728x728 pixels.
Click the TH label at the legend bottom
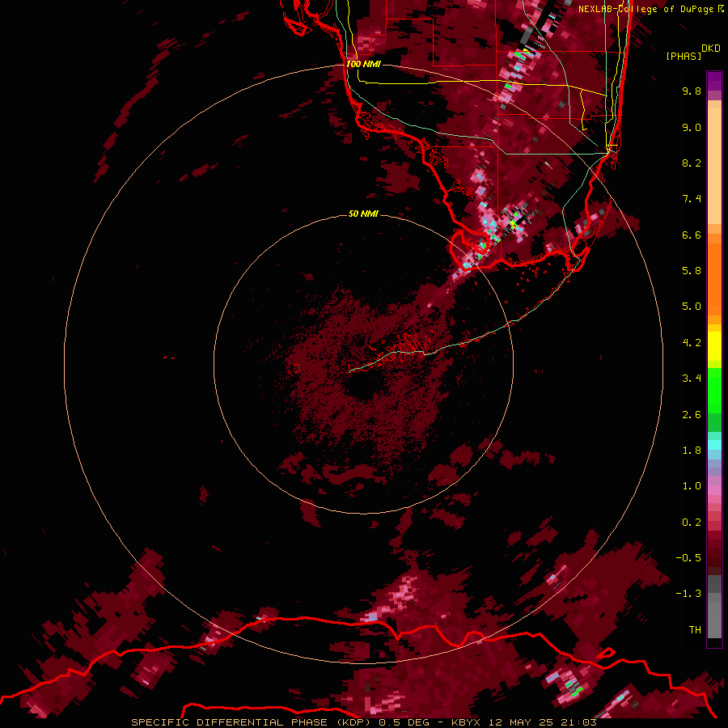click(x=695, y=630)
